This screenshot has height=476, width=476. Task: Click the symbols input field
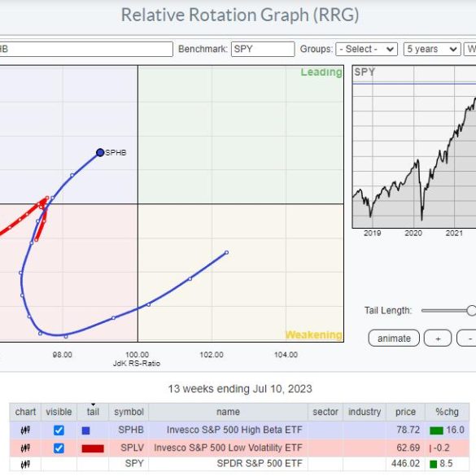tap(86, 49)
